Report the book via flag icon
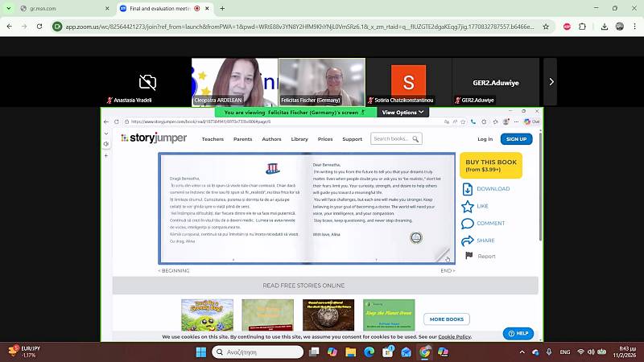644x362 pixels. click(469, 256)
